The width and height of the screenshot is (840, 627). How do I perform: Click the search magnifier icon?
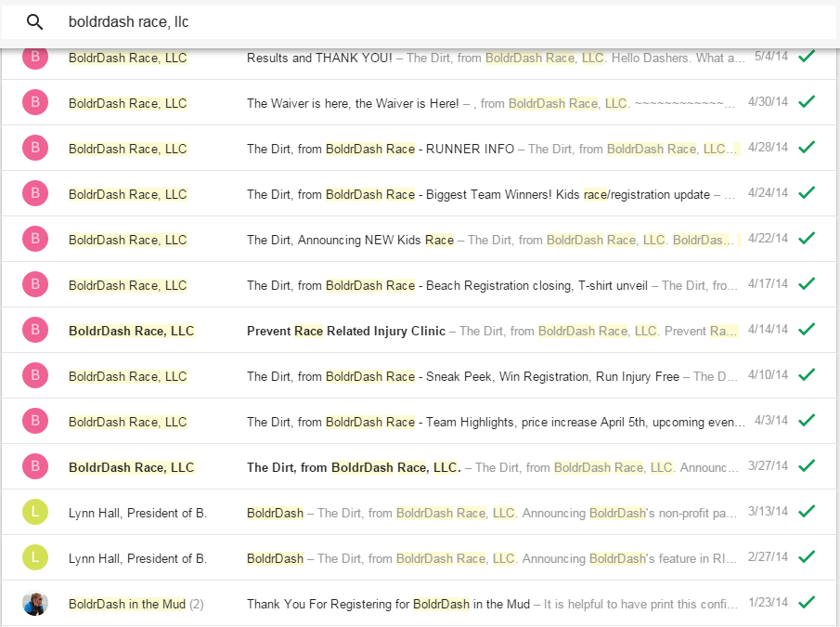click(x=35, y=22)
